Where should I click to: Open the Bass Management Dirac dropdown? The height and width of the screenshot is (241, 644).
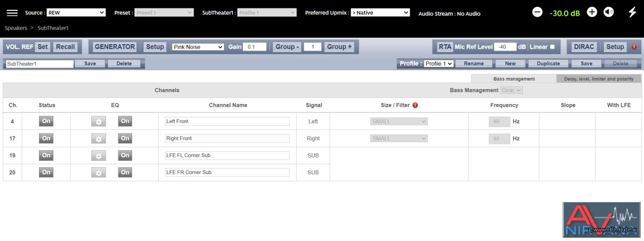pos(511,90)
